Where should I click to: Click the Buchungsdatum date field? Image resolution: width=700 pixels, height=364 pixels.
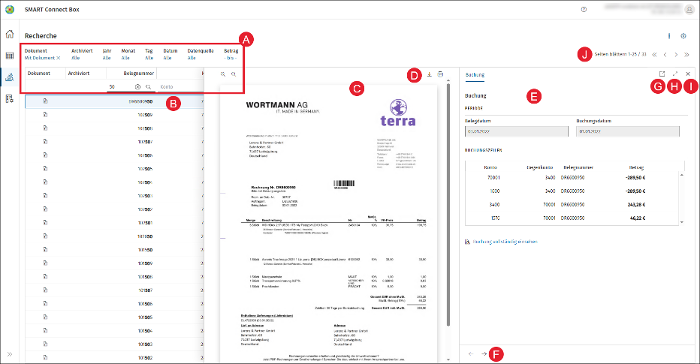pos(628,131)
